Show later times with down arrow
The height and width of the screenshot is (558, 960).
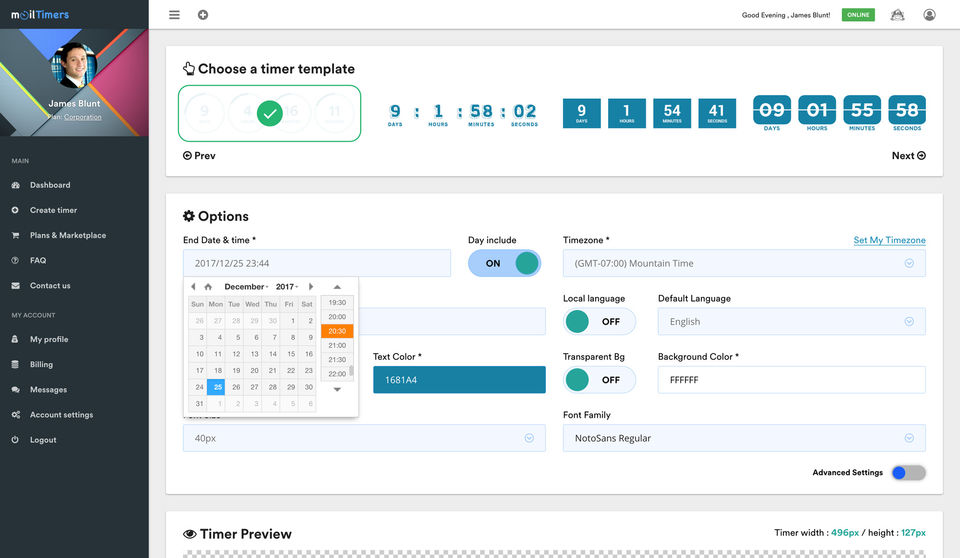point(337,390)
